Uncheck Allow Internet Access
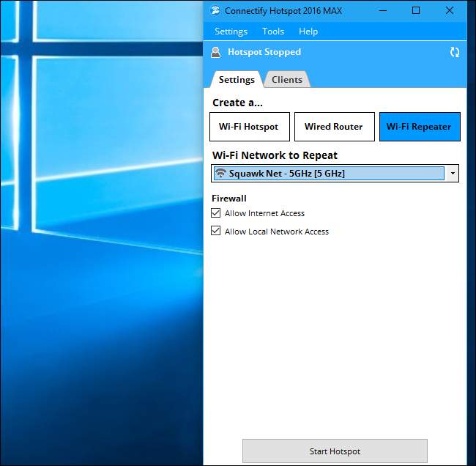The image size is (476, 466). coord(215,213)
